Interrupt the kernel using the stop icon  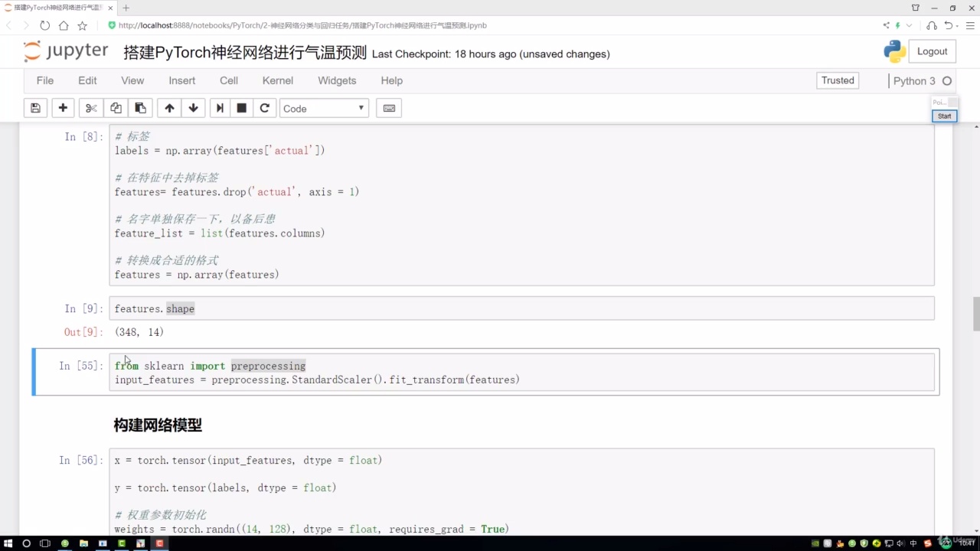(241, 108)
